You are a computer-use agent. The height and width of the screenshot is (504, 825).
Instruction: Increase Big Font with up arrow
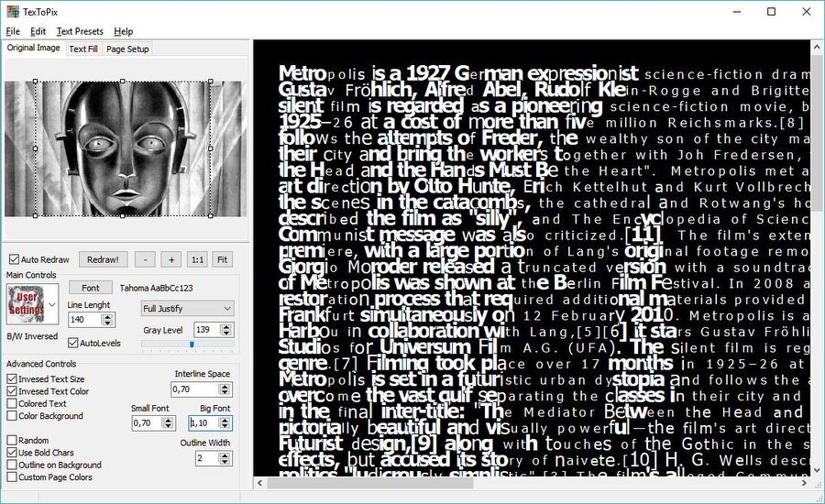pyautogui.click(x=225, y=420)
